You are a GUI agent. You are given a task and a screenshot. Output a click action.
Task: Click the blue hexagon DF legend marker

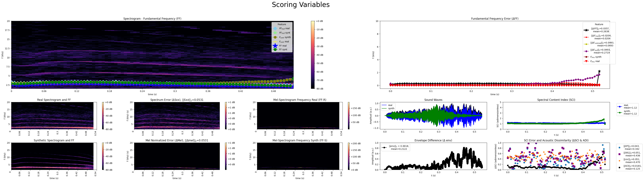(x=619, y=148)
